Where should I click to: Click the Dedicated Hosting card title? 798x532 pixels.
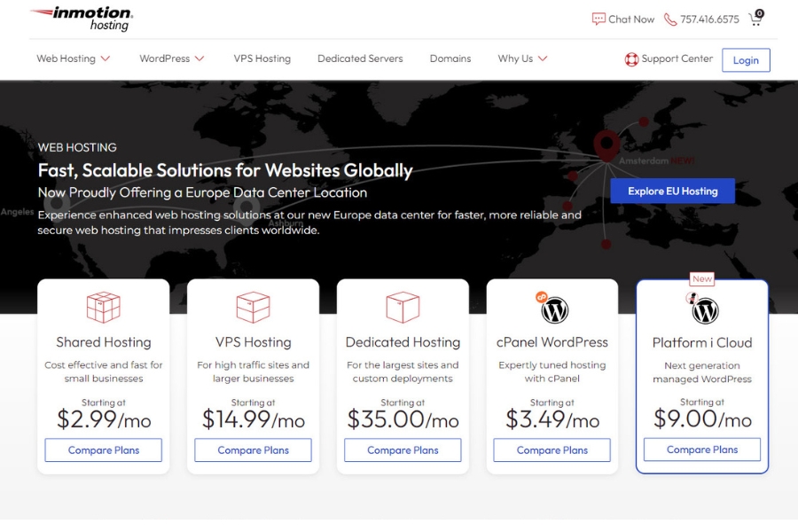coord(403,342)
